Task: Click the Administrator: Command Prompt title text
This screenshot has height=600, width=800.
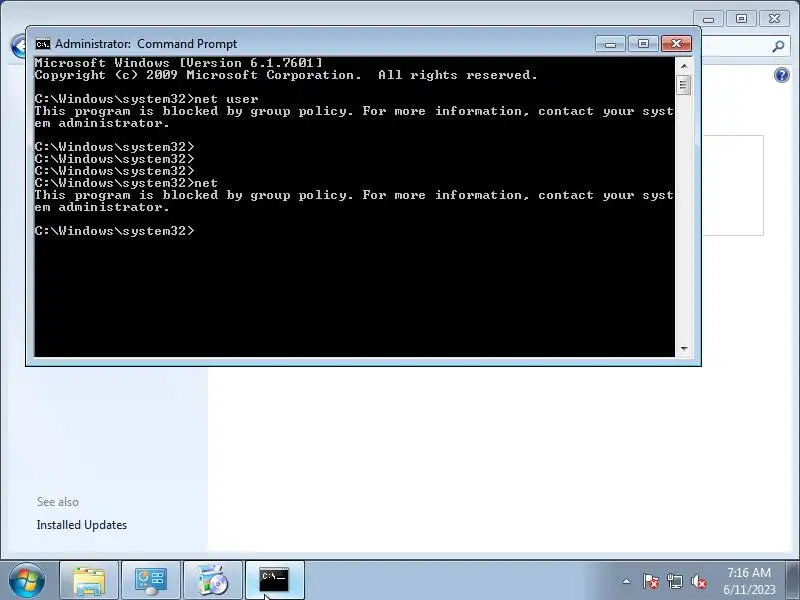Action: pyautogui.click(x=146, y=44)
